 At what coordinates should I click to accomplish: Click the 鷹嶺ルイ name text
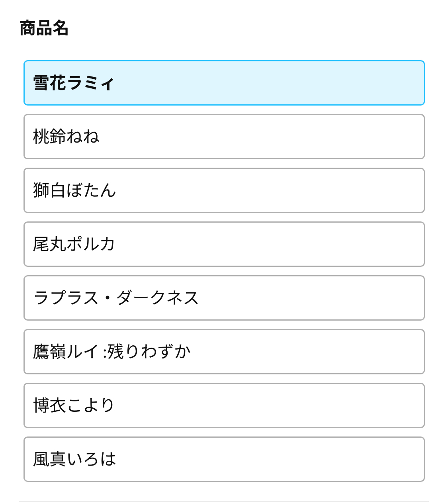point(66,352)
